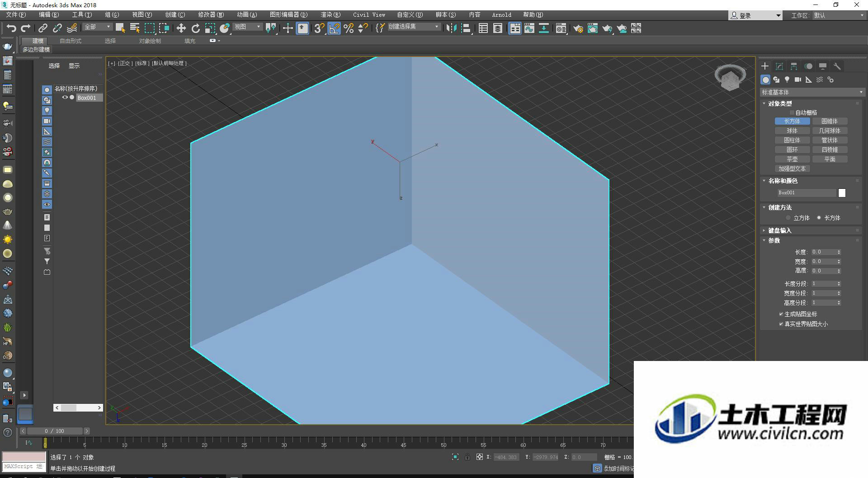Toggle visibility eye of Box001
Image resolution: width=868 pixels, height=478 pixels.
tap(65, 97)
